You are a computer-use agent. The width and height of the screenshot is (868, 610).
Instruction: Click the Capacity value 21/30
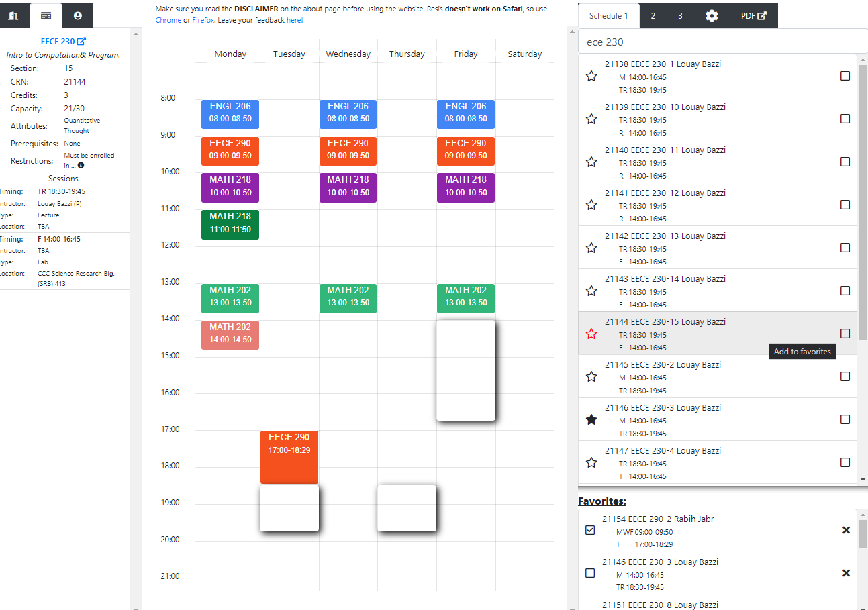pos(74,109)
